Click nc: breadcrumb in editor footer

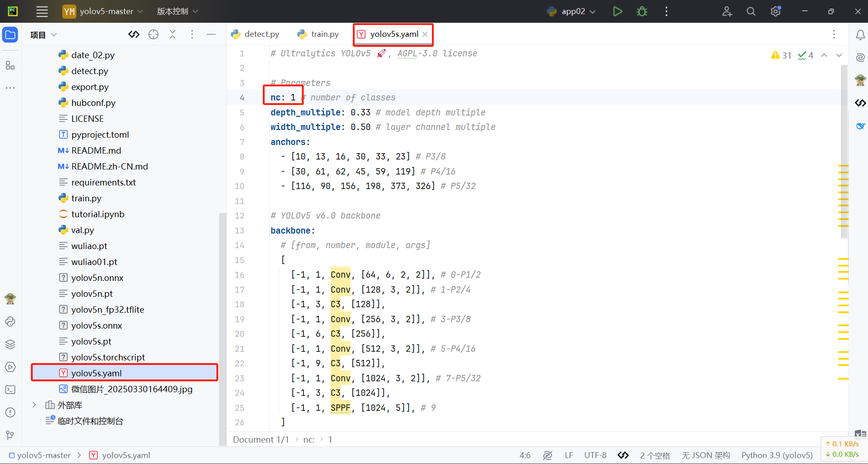point(309,439)
